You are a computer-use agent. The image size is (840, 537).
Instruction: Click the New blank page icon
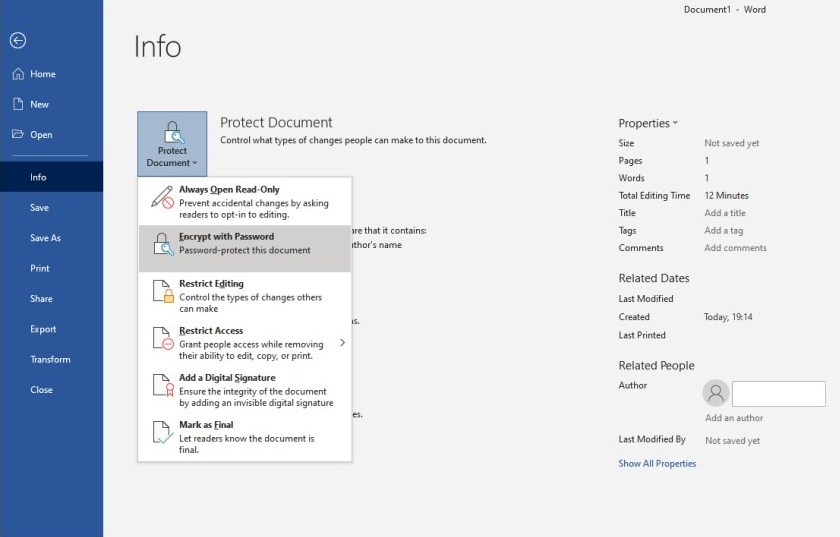pos(18,104)
